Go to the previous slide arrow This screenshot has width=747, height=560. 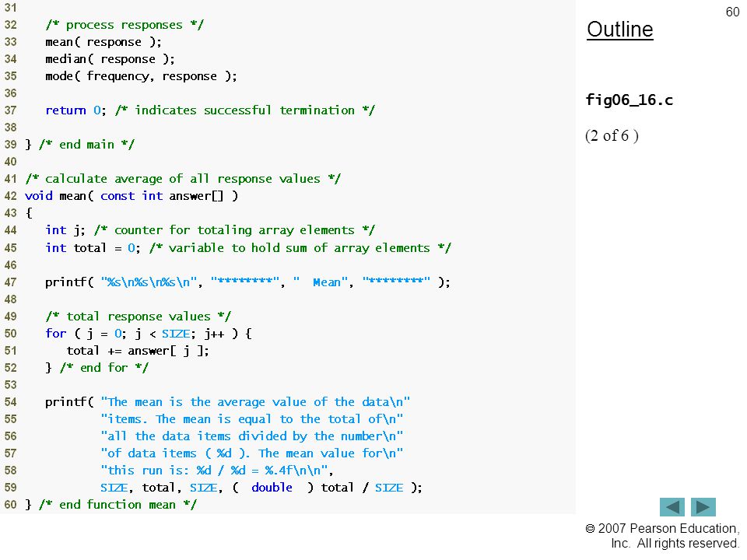[672, 506]
